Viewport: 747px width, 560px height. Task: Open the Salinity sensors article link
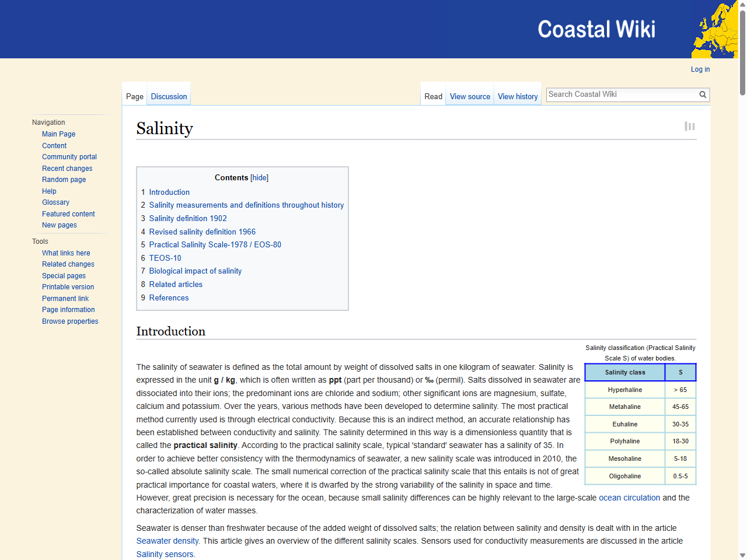(x=165, y=554)
